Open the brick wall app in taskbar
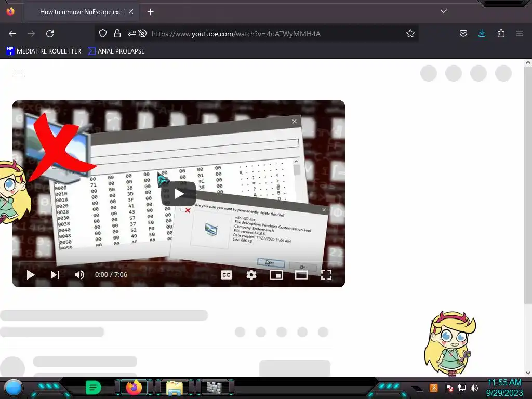This screenshot has height=399, width=532. click(x=214, y=388)
